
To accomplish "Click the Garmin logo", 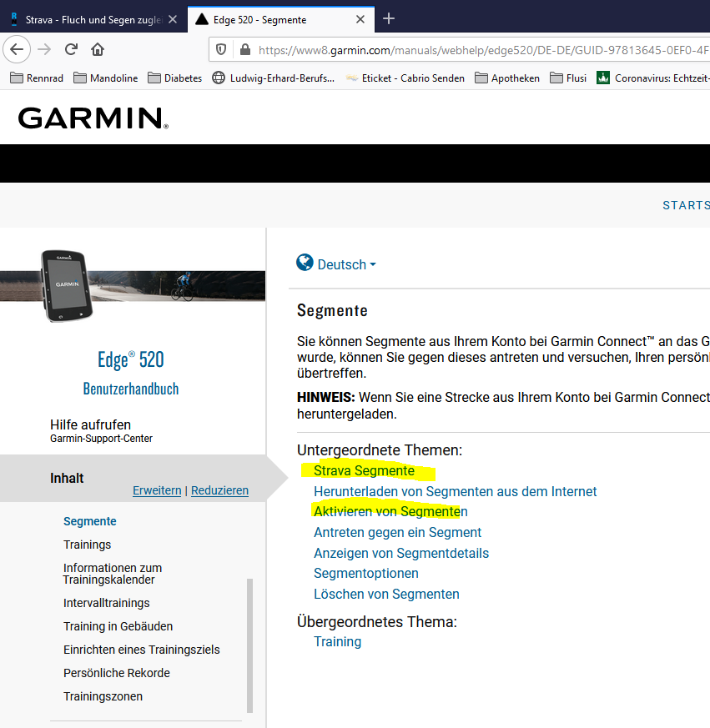I will pyautogui.click(x=93, y=118).
